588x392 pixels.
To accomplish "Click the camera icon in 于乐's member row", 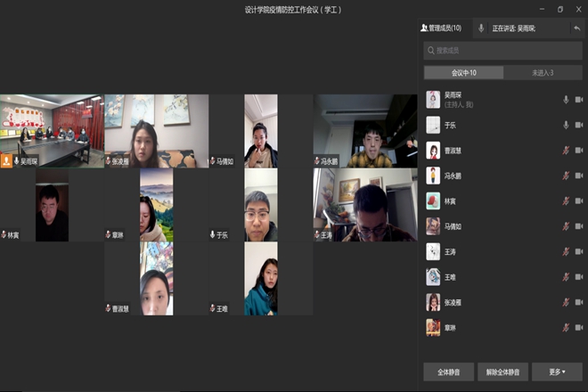I will pos(578,125).
